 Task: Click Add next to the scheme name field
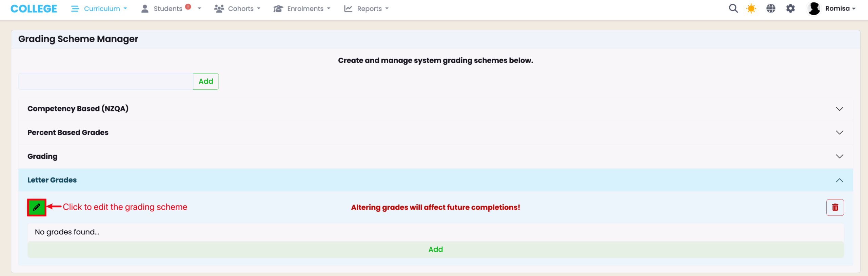click(x=206, y=81)
